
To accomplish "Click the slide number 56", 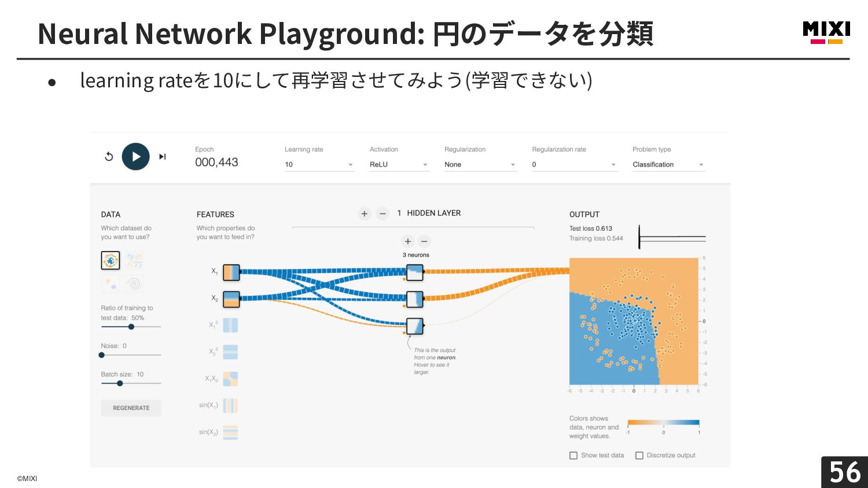I will 845,472.
